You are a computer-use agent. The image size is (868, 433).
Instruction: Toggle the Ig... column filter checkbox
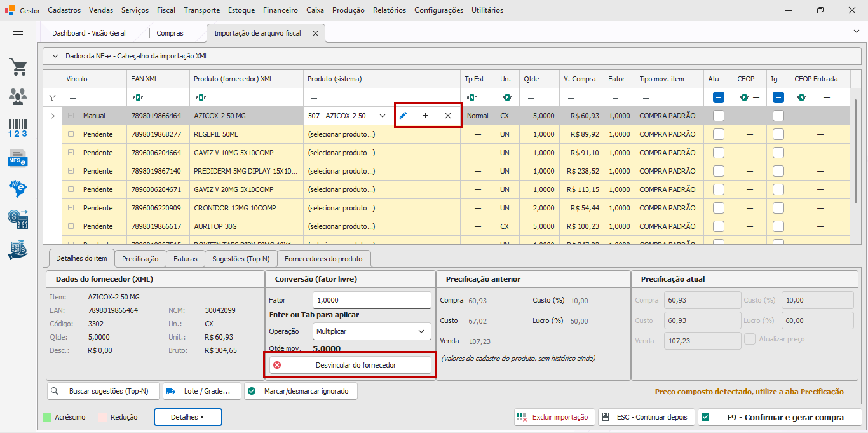point(778,98)
